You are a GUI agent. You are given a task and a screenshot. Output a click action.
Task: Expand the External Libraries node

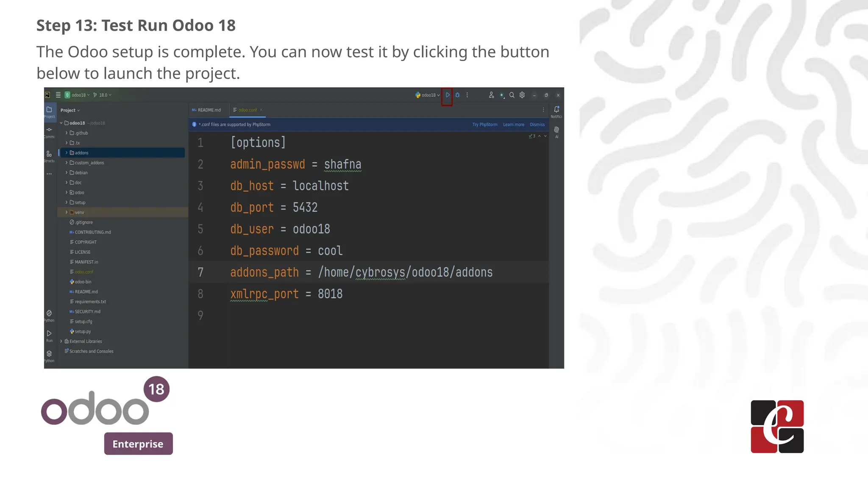pyautogui.click(x=61, y=341)
